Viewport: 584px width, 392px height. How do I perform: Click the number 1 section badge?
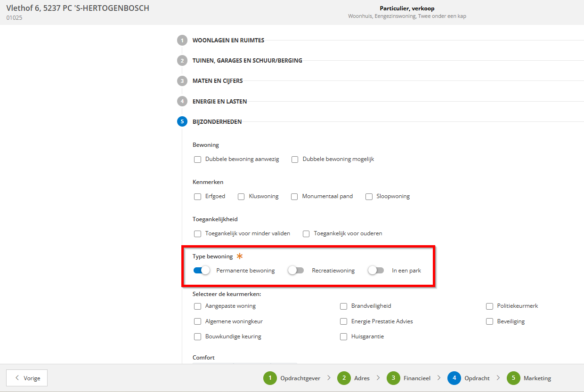[x=182, y=40]
